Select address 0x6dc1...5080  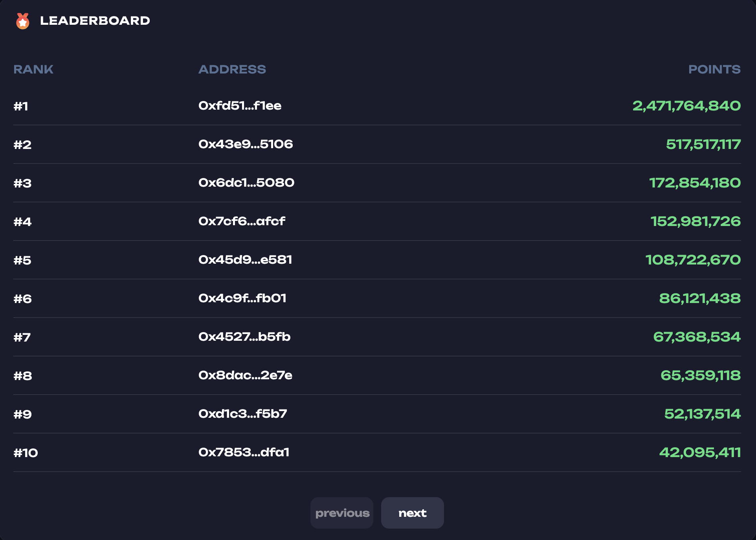pos(246,183)
